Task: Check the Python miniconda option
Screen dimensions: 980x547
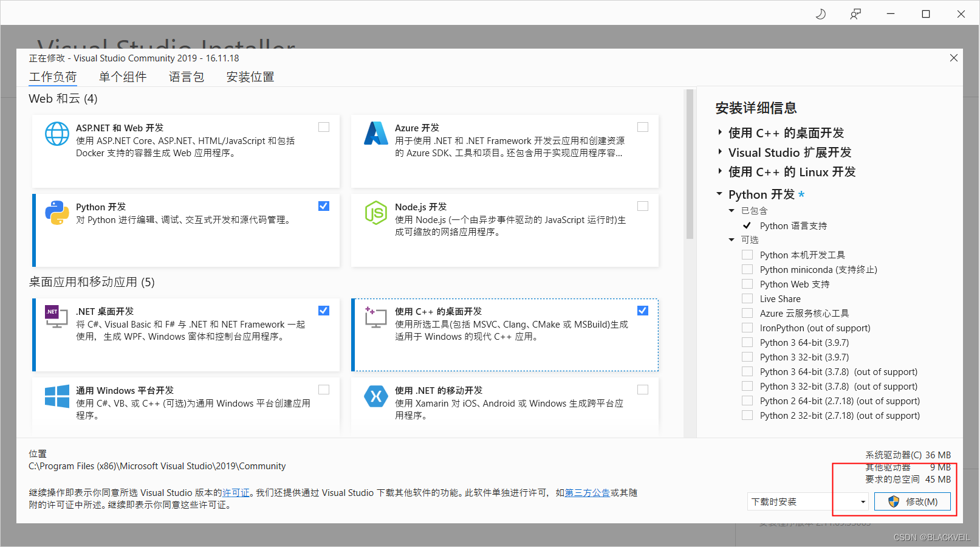Action: (747, 269)
